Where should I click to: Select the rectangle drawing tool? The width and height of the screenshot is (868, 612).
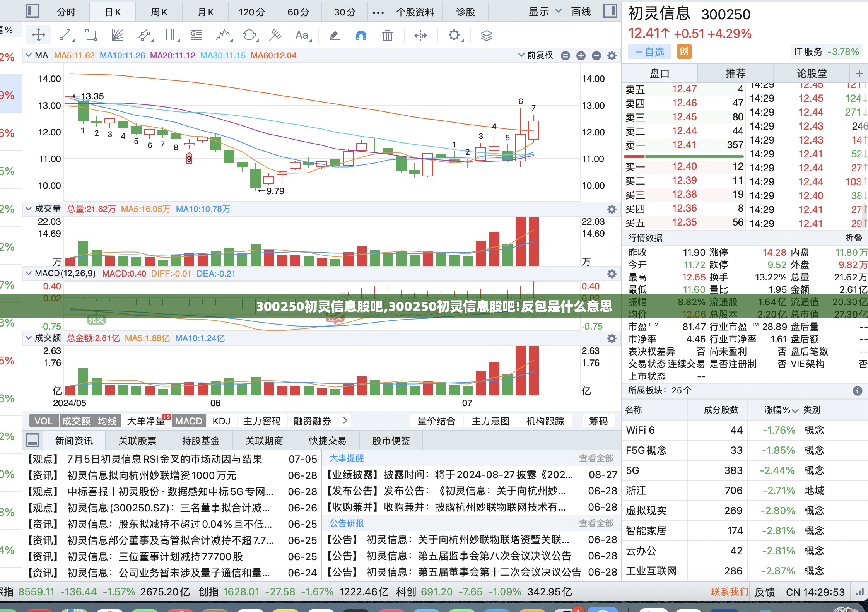click(x=91, y=35)
